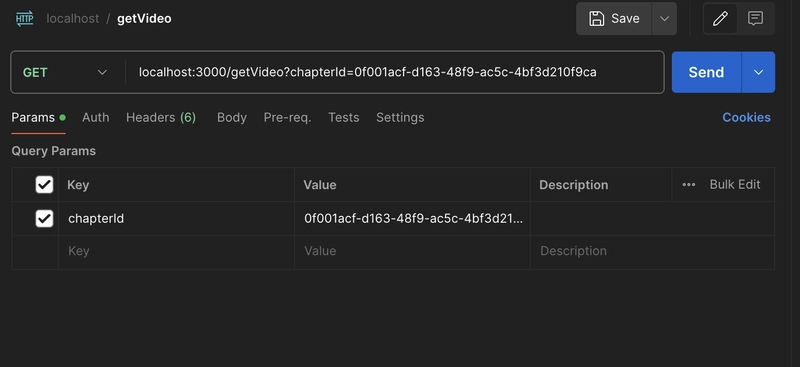Open the Tests tab
The width and height of the screenshot is (800, 367).
(343, 117)
